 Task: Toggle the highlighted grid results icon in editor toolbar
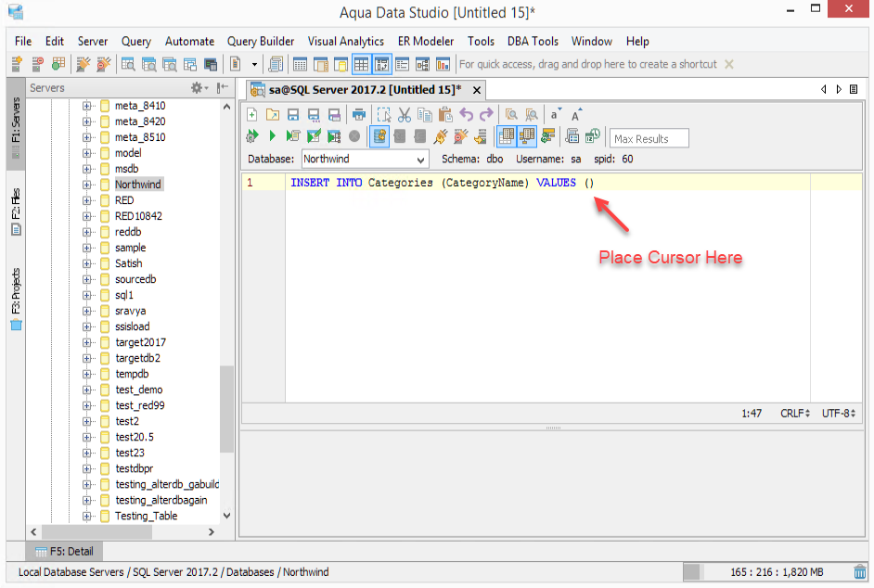506,136
